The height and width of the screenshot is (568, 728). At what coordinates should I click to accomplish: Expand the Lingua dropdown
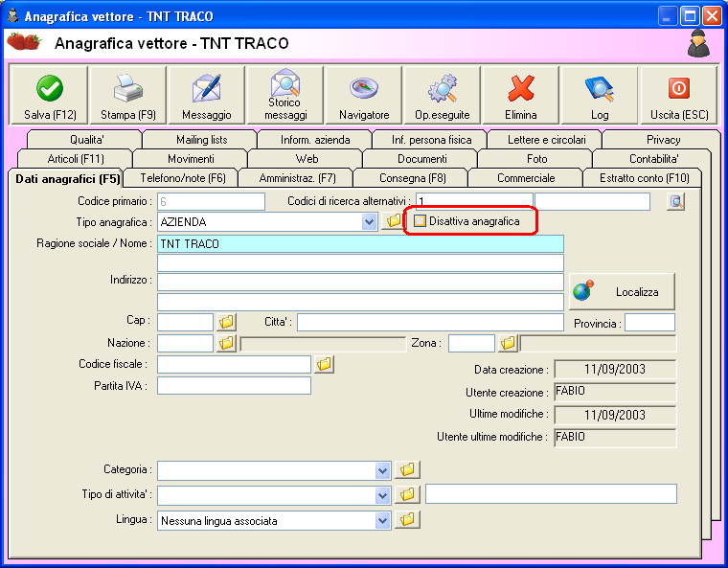[x=382, y=521]
